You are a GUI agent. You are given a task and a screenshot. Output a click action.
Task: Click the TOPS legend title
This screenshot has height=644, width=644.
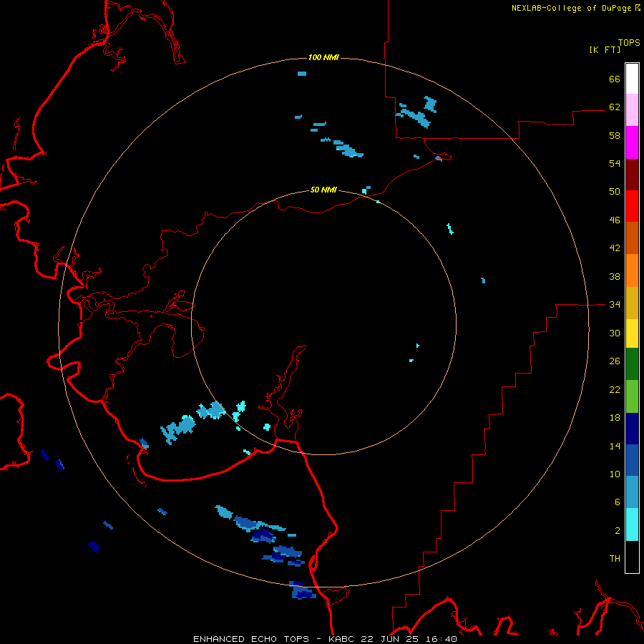[x=629, y=42]
